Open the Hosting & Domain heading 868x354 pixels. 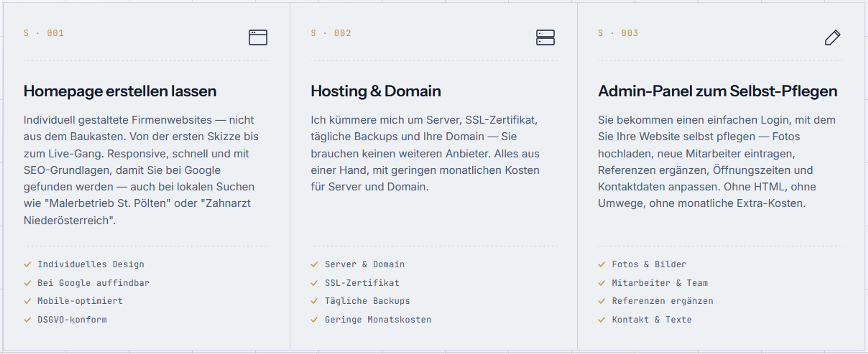376,91
